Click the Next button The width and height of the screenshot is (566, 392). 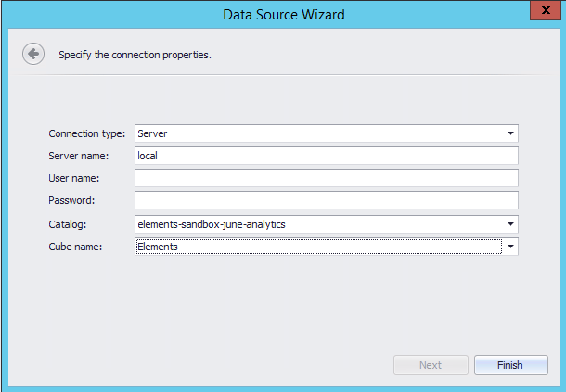coord(431,365)
